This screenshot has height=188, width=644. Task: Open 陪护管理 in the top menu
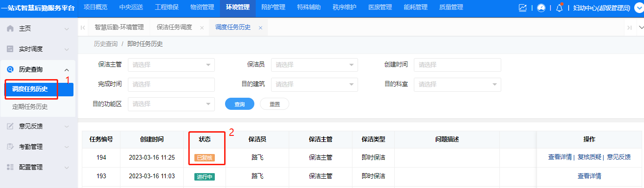click(273, 7)
